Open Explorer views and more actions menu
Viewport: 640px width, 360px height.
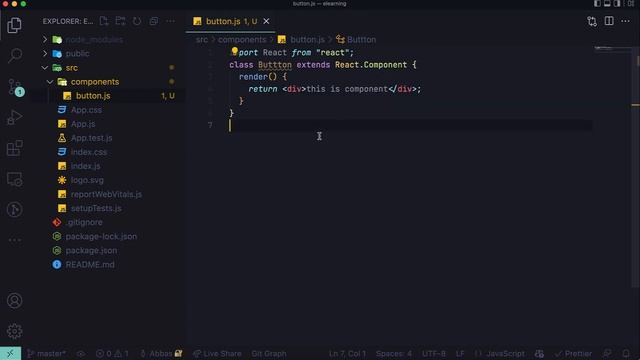tap(170, 21)
